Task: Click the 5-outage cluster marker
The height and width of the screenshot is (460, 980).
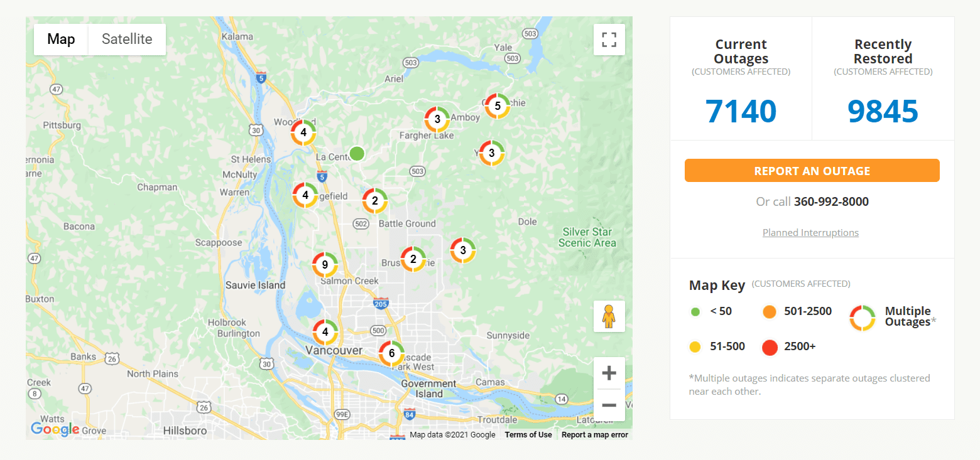Action: (x=498, y=106)
